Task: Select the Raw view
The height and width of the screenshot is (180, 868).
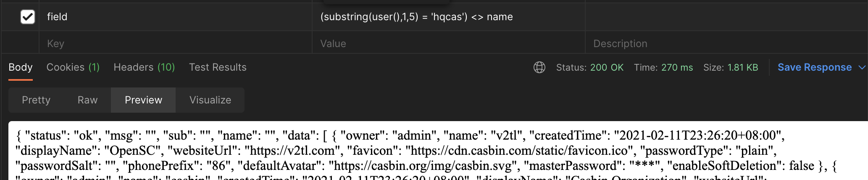Action: (x=87, y=100)
